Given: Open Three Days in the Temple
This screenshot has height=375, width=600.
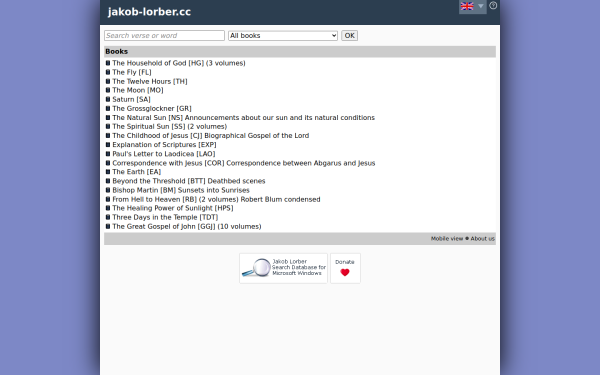Looking at the screenshot, I should (x=165, y=217).
